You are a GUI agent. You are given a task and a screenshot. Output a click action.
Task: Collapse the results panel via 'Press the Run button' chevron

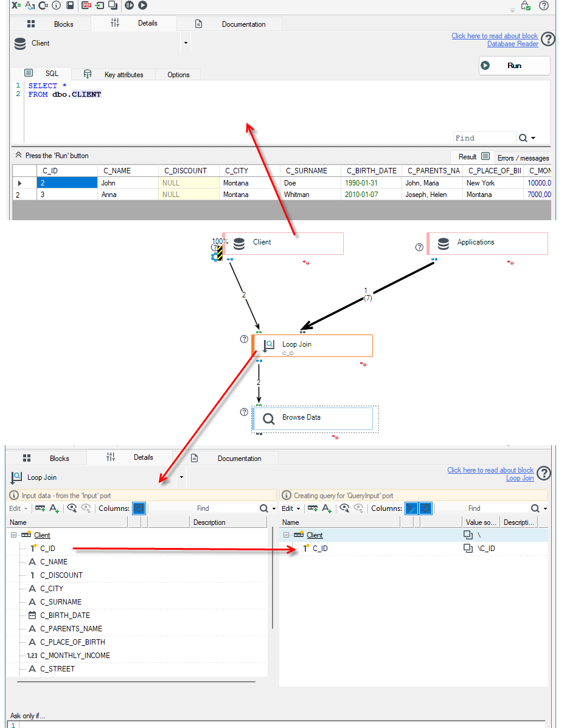coord(19,155)
